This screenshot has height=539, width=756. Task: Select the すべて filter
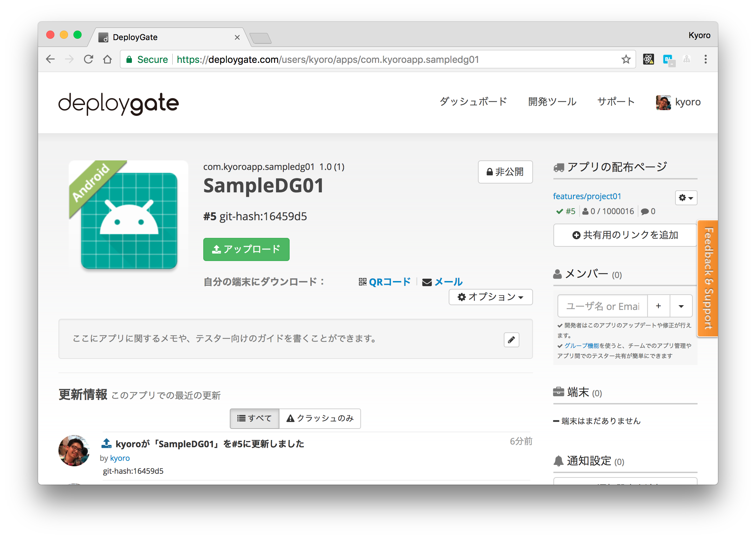coord(254,418)
